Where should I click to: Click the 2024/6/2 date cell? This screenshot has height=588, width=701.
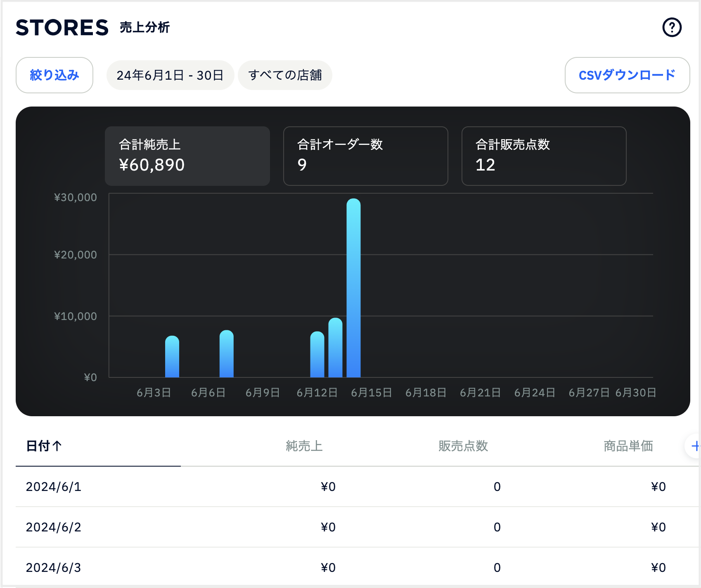pos(54,527)
